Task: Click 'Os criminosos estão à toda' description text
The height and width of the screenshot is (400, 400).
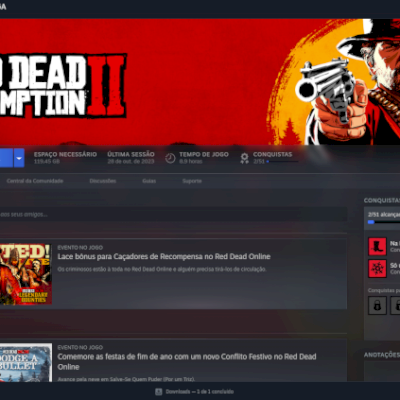Action: pos(162,269)
